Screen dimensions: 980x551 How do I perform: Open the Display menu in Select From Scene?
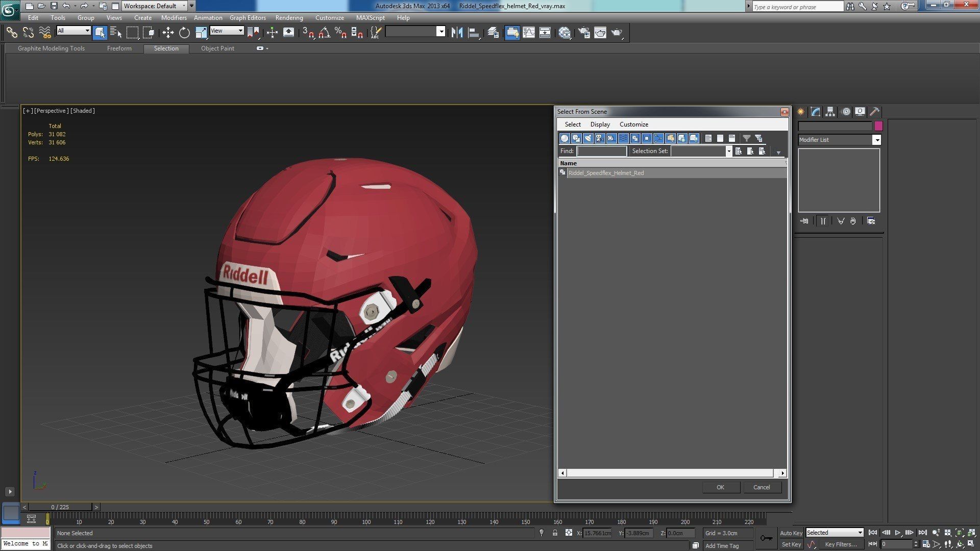(600, 124)
